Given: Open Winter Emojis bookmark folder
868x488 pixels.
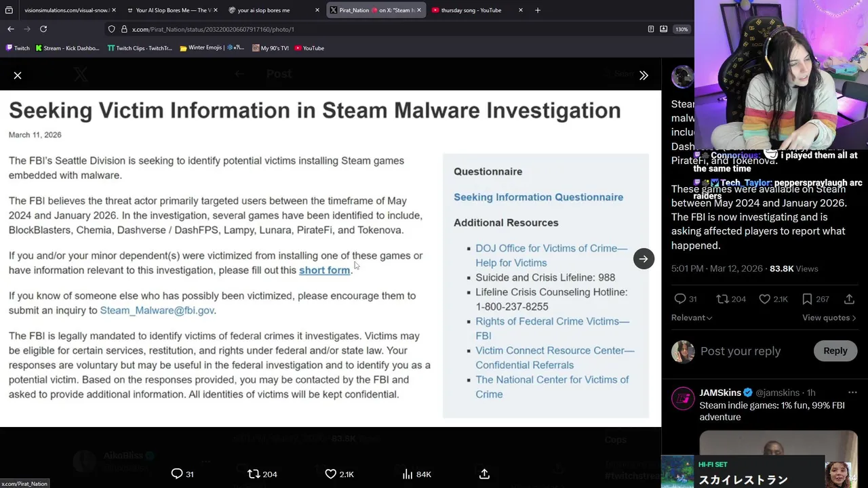Looking at the screenshot, I should pos(212,48).
